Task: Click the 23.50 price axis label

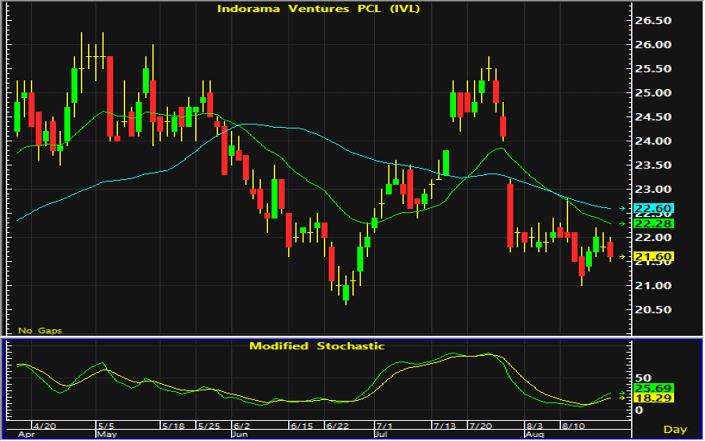Action: click(653, 165)
